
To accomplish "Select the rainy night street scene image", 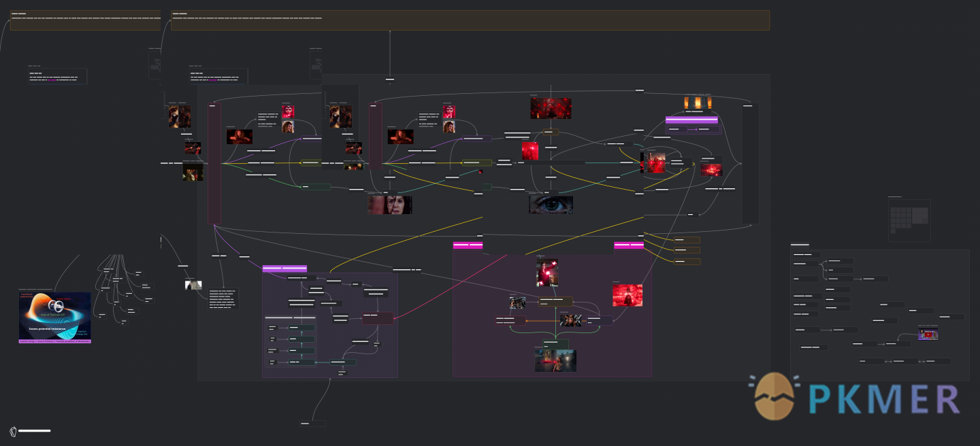I will click(x=555, y=360).
